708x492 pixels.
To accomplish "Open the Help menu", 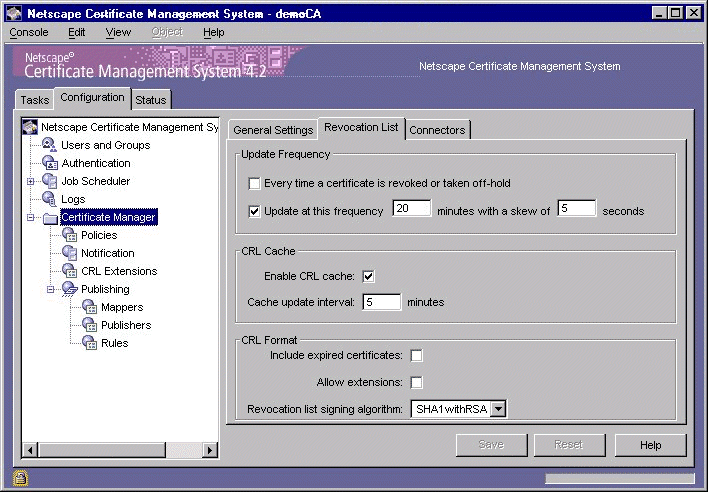I will [214, 32].
